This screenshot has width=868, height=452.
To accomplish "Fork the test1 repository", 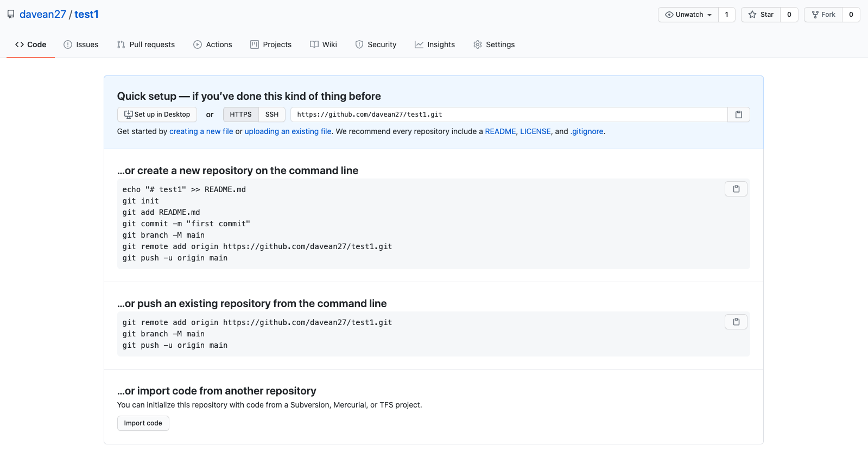I will click(x=823, y=15).
